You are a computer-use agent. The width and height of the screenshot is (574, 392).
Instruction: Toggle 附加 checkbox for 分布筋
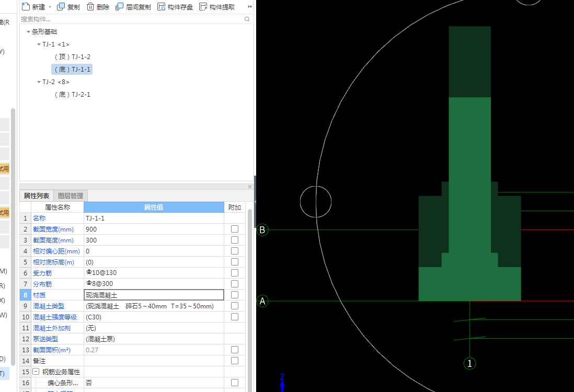pyautogui.click(x=235, y=284)
